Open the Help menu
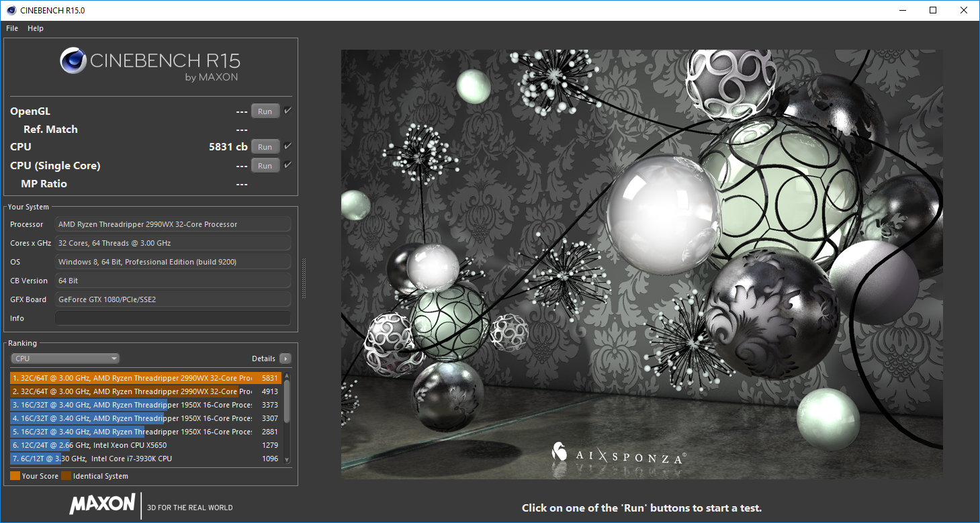 pyautogui.click(x=36, y=28)
